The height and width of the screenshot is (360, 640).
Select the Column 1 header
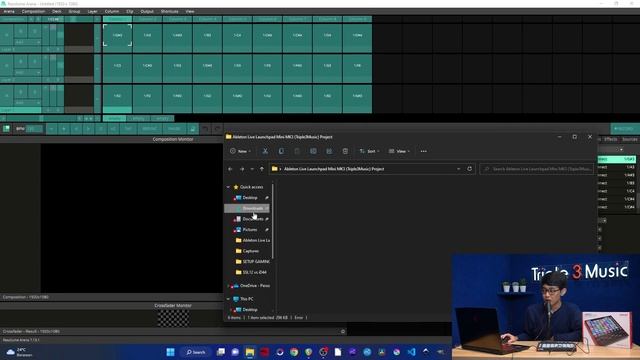(117, 19)
